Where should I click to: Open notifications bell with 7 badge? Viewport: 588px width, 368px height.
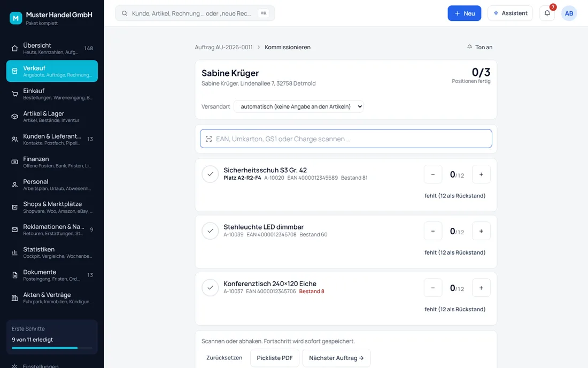point(547,13)
